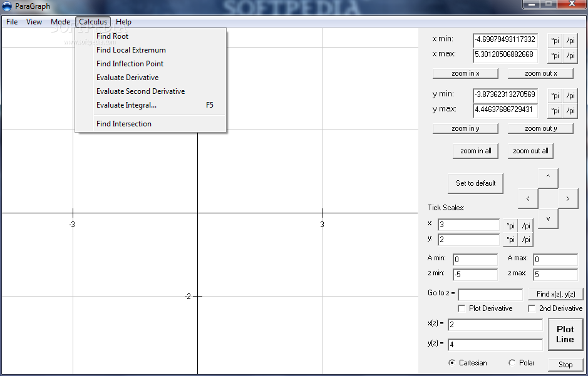Choose Evaluate Integral... menu entry
588x376 pixels.
(151, 105)
